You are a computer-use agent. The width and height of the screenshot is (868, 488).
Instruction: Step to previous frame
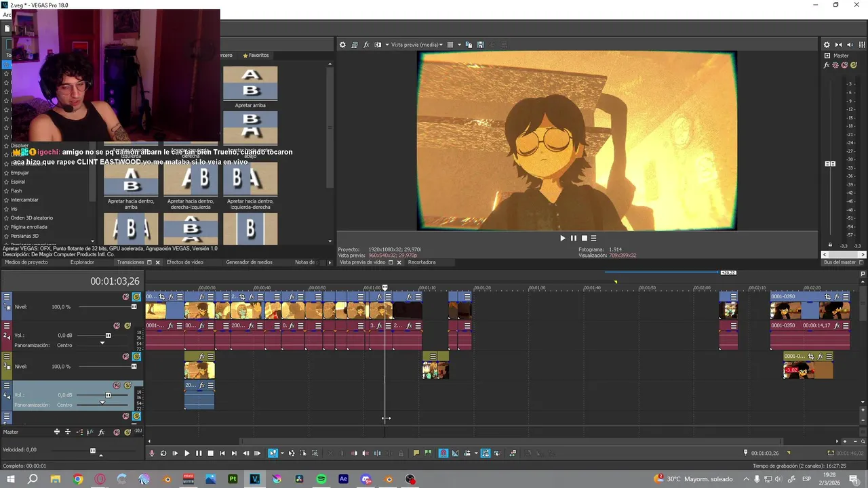click(x=245, y=453)
